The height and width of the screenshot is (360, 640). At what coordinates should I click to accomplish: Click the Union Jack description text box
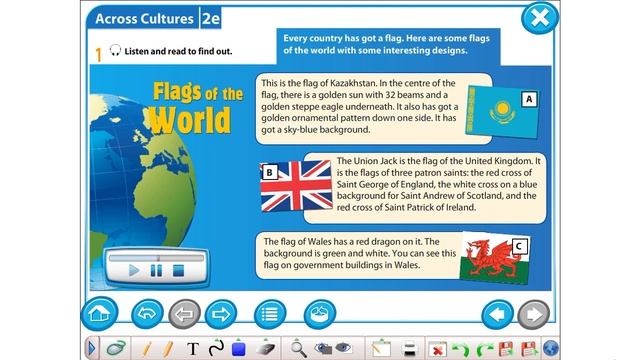point(439,184)
